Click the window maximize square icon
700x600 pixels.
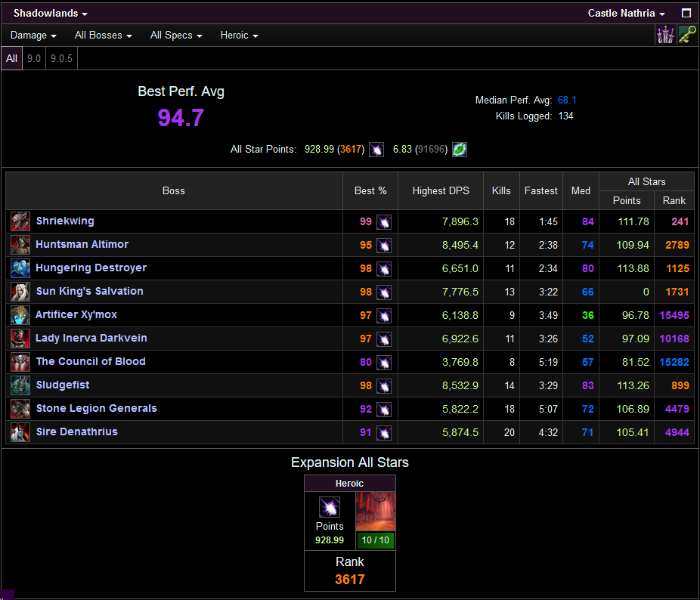686,14
